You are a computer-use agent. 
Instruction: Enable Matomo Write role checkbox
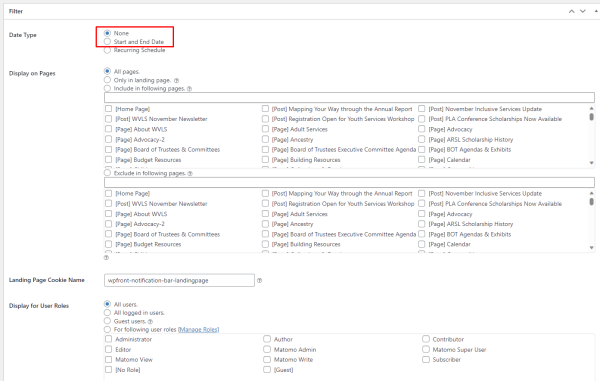(267, 360)
